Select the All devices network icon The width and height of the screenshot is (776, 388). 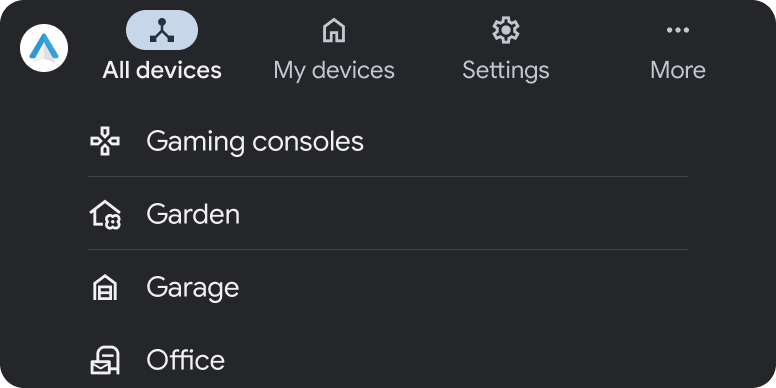click(x=162, y=30)
